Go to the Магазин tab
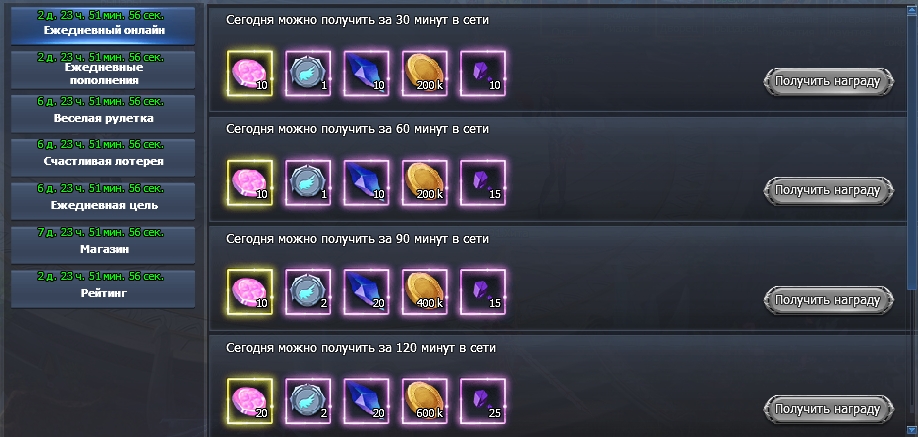The height and width of the screenshot is (437, 918). tap(103, 245)
